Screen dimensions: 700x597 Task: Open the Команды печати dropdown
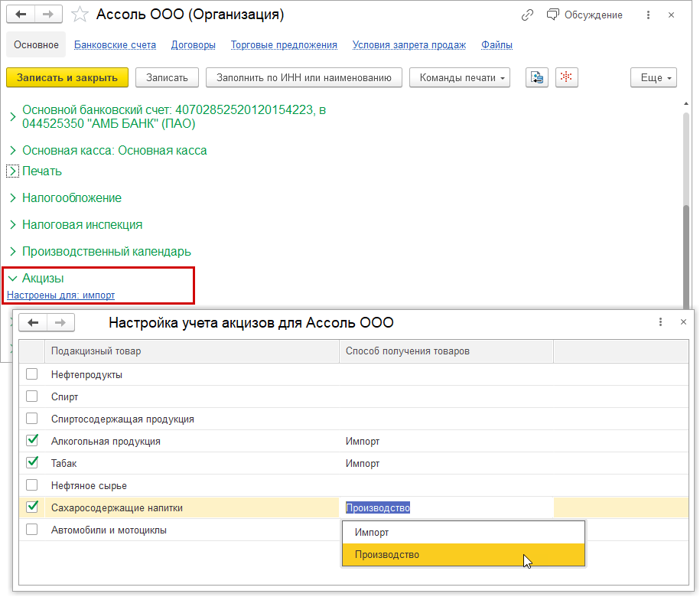point(459,77)
